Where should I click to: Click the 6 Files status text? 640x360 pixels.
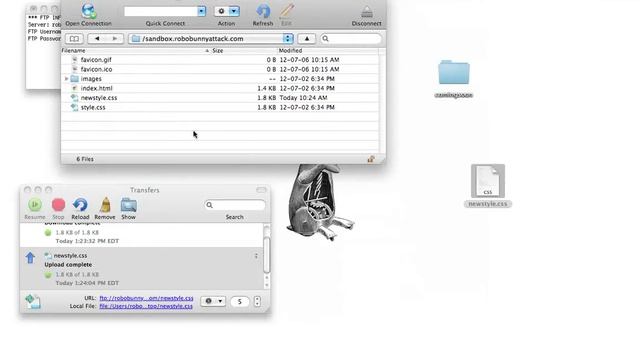pos(85,159)
